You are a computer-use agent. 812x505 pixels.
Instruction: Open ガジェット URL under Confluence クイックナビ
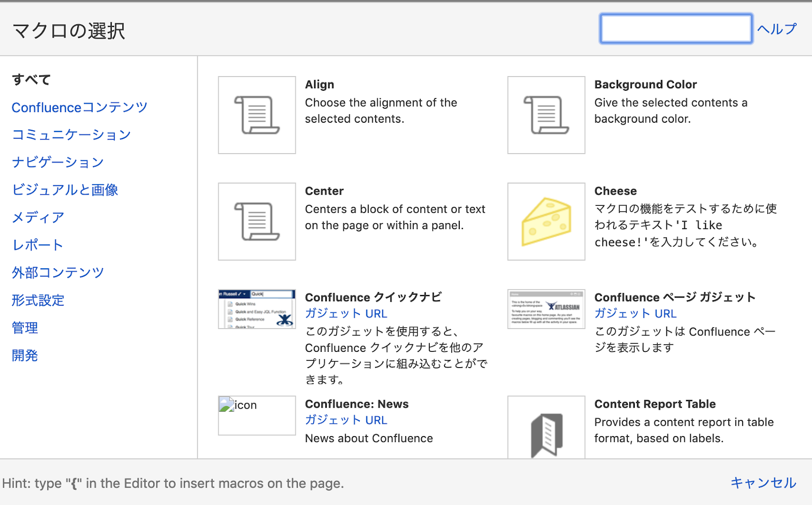[346, 314]
